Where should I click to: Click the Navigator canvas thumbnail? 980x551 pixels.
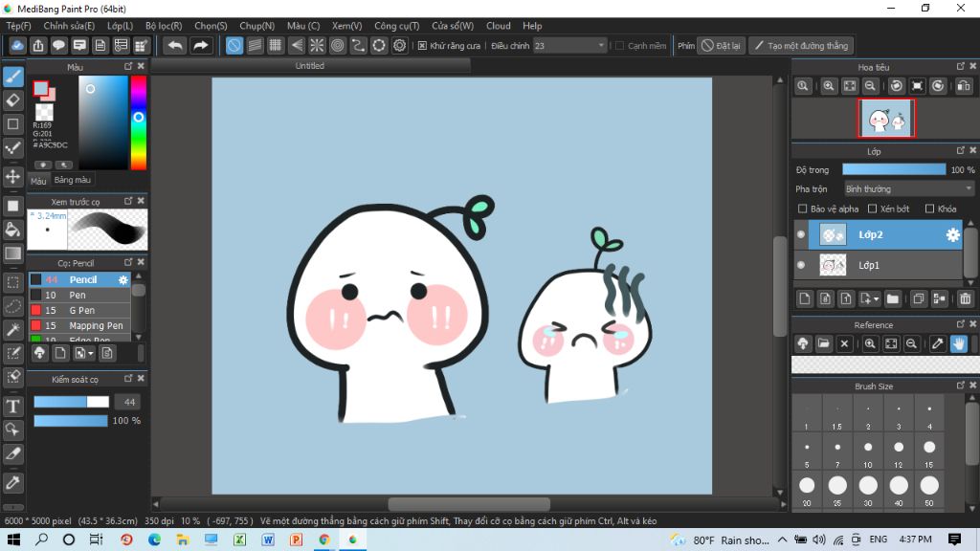886,119
